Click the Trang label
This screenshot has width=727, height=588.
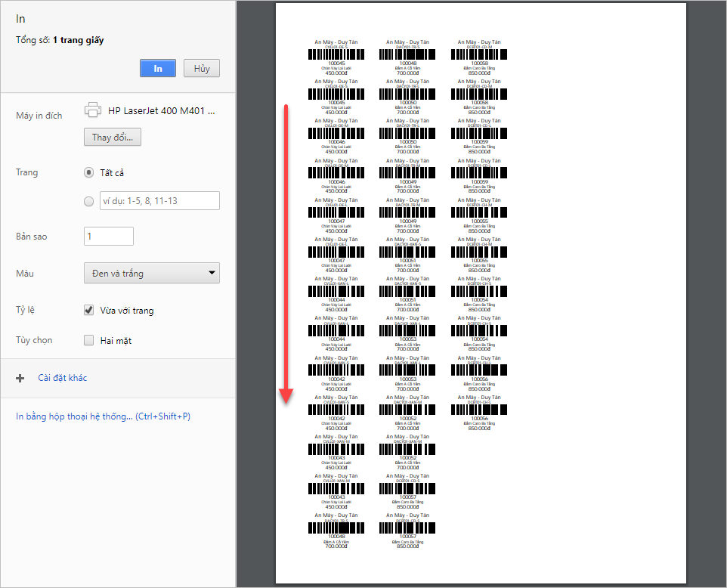click(27, 172)
